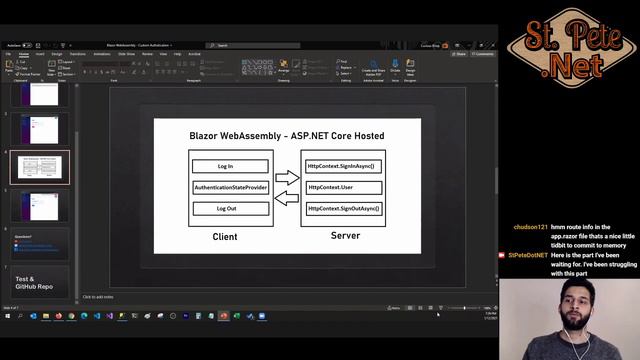The width and height of the screenshot is (640, 360).
Task: Click Find in Editing group
Action: [x=342, y=62]
